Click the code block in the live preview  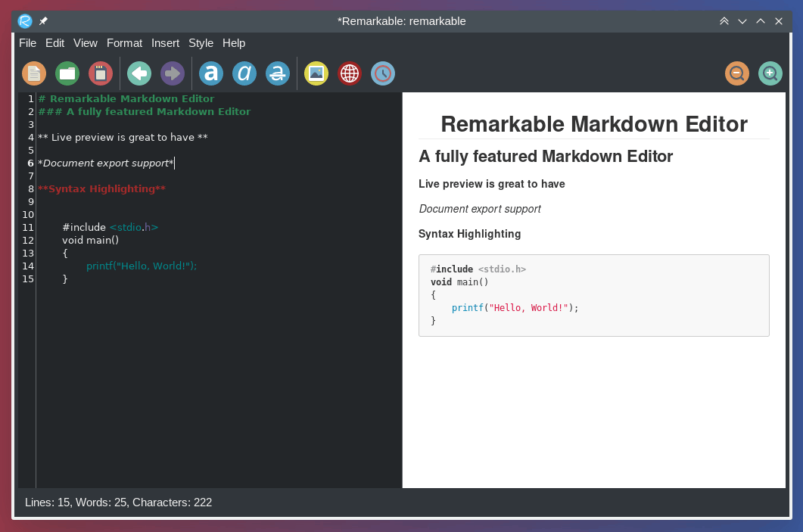tap(593, 295)
